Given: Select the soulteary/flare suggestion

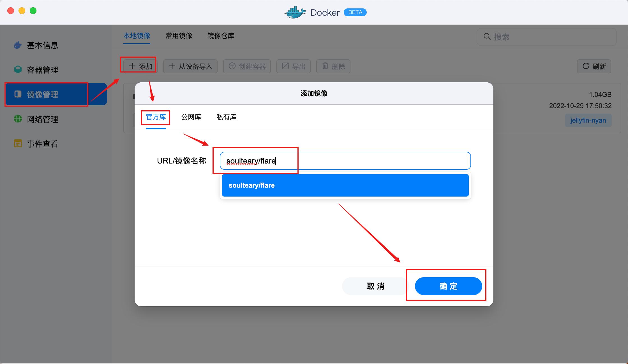Looking at the screenshot, I should point(345,185).
